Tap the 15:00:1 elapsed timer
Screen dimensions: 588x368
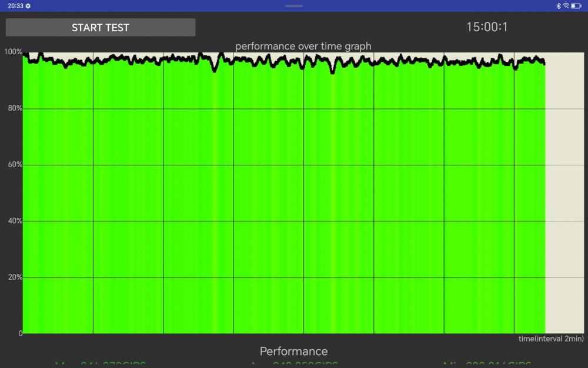(x=487, y=27)
